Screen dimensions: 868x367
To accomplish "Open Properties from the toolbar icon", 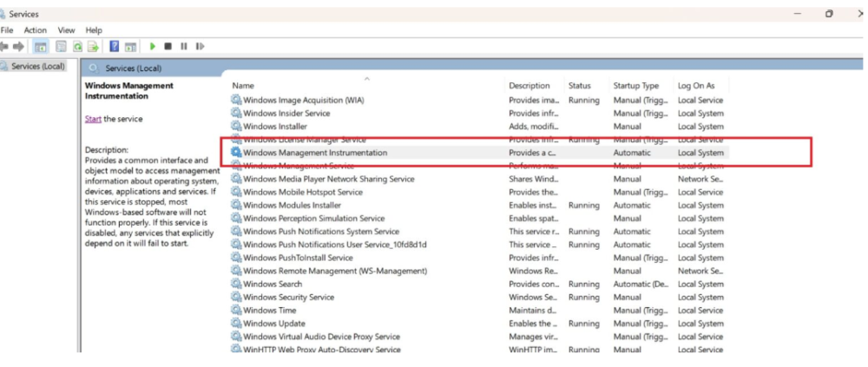I will pos(62,47).
